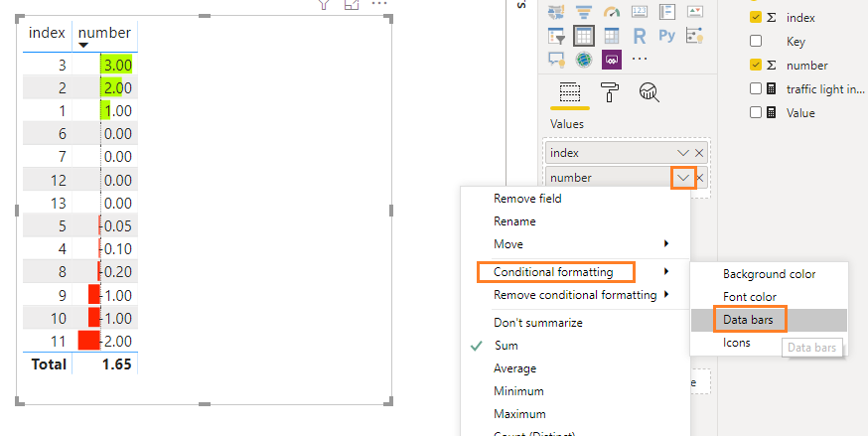This screenshot has width=868, height=436.
Task: Check the Value measure checkbox
Action: click(756, 113)
